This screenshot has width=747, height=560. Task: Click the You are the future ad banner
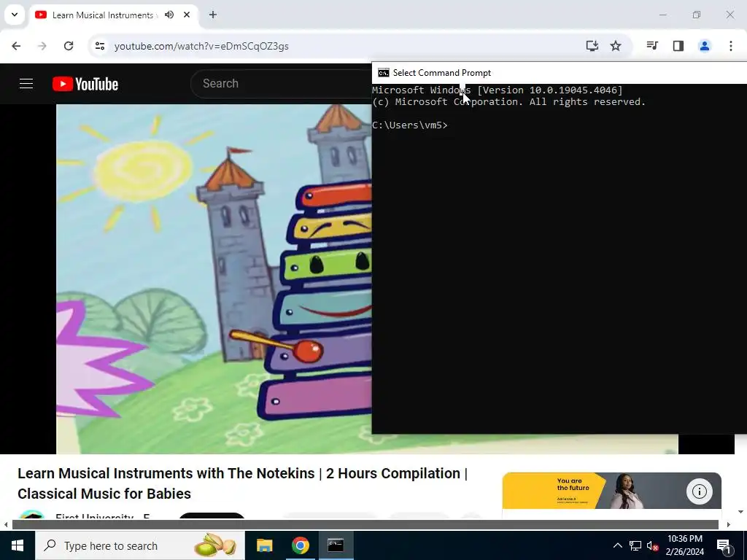coord(612,491)
